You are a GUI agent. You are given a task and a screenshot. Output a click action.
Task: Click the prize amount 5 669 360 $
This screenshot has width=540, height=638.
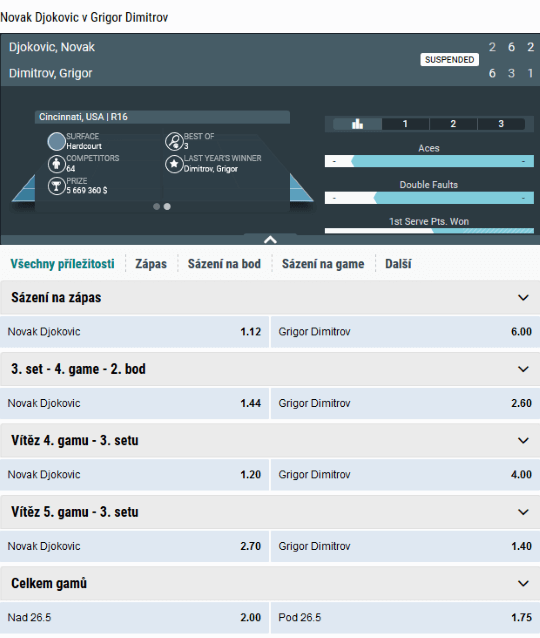[x=87, y=190]
